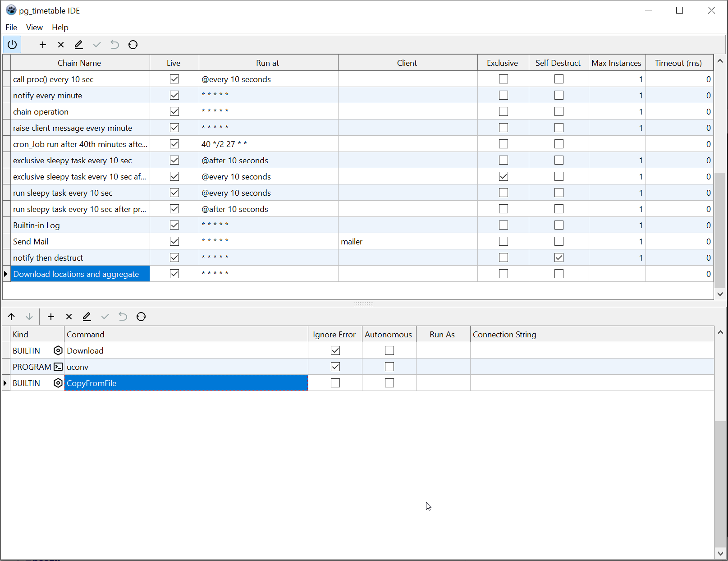Add a new task with plus icon
Image resolution: width=728 pixels, height=561 pixels.
[51, 317]
